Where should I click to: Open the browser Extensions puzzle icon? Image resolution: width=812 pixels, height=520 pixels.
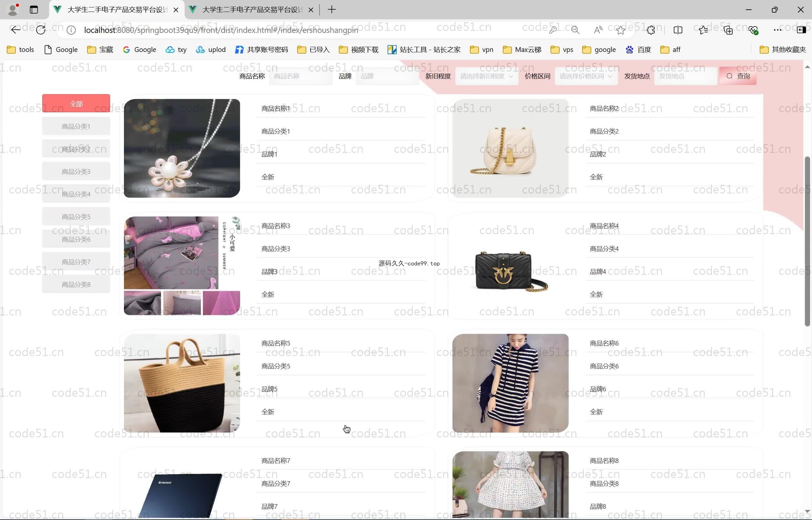pyautogui.click(x=651, y=30)
